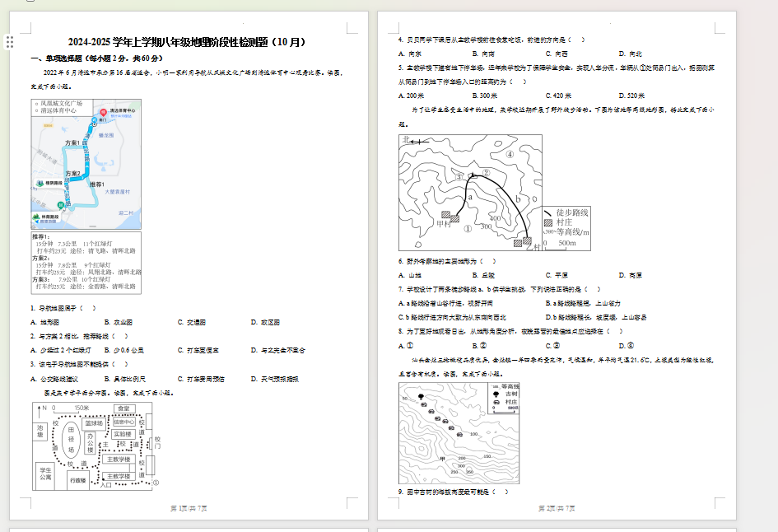Click option "D. 天气预报播报"
The image size is (778, 532).
pyautogui.click(x=275, y=379)
